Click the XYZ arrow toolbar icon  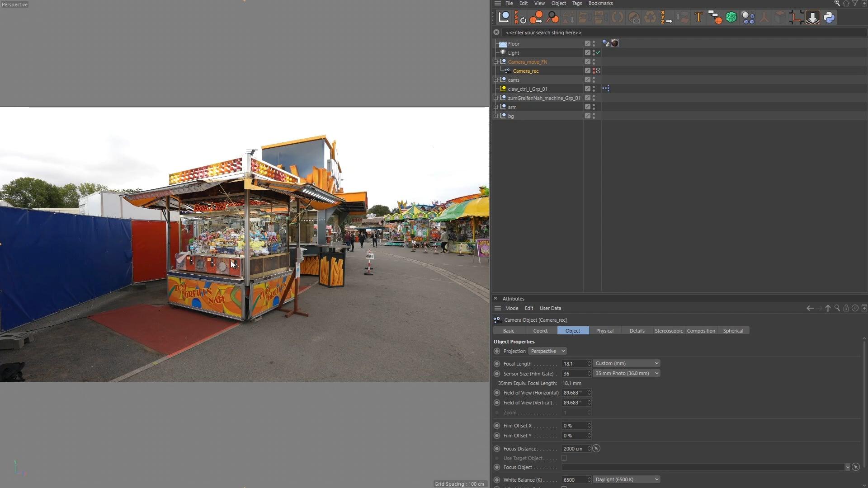pyautogui.click(x=665, y=18)
